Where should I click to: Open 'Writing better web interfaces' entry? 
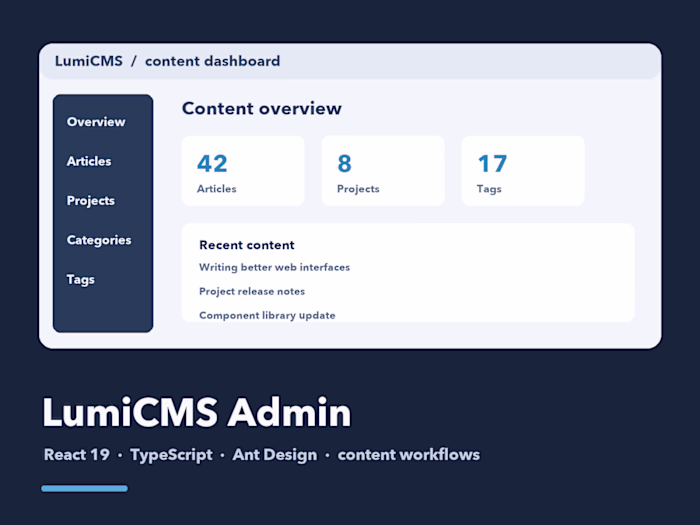coord(275,267)
